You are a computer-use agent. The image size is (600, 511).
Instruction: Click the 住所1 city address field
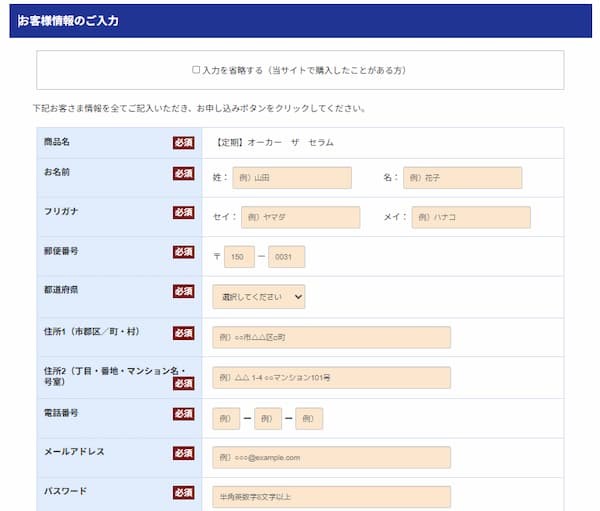click(331, 337)
